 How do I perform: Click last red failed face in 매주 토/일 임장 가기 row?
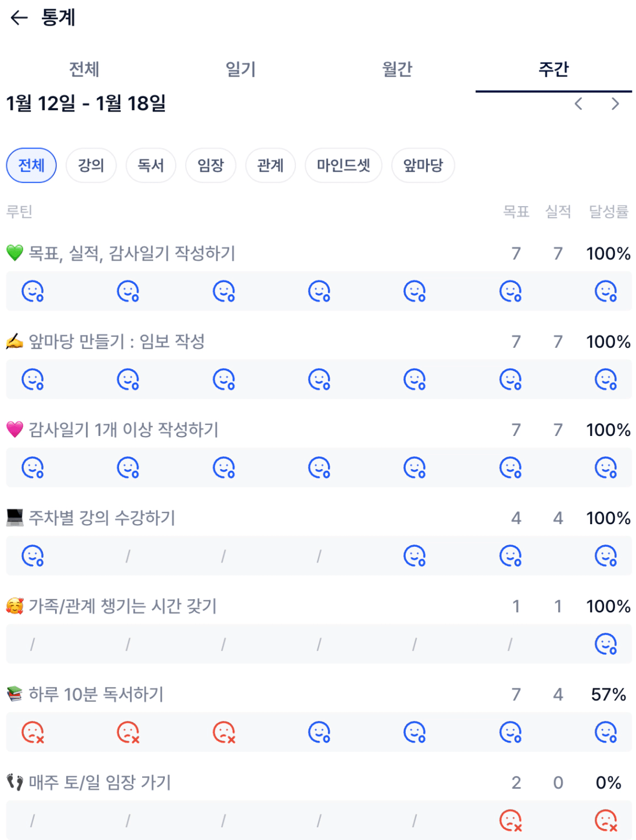[606, 820]
